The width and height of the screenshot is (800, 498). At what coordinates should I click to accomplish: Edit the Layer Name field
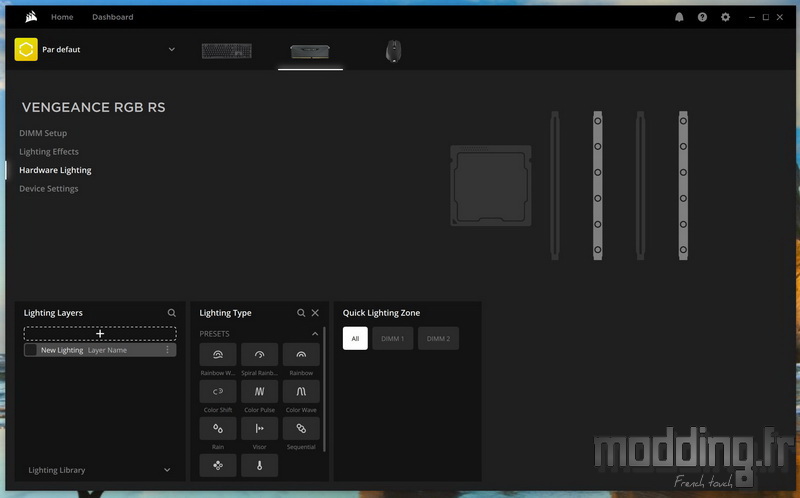click(107, 350)
